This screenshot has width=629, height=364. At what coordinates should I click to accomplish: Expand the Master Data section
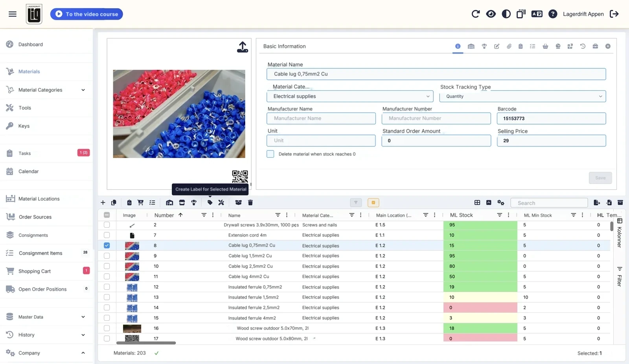[83, 317]
